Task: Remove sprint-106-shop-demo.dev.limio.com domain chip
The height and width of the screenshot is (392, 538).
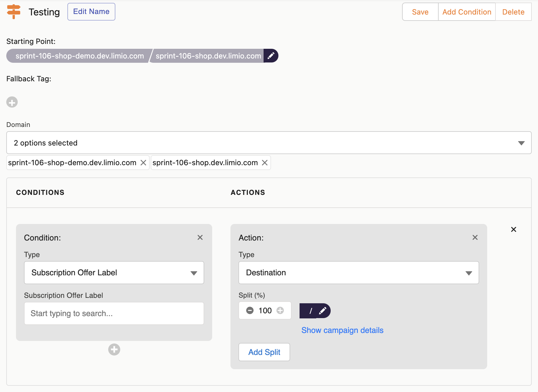Action: [x=143, y=163]
